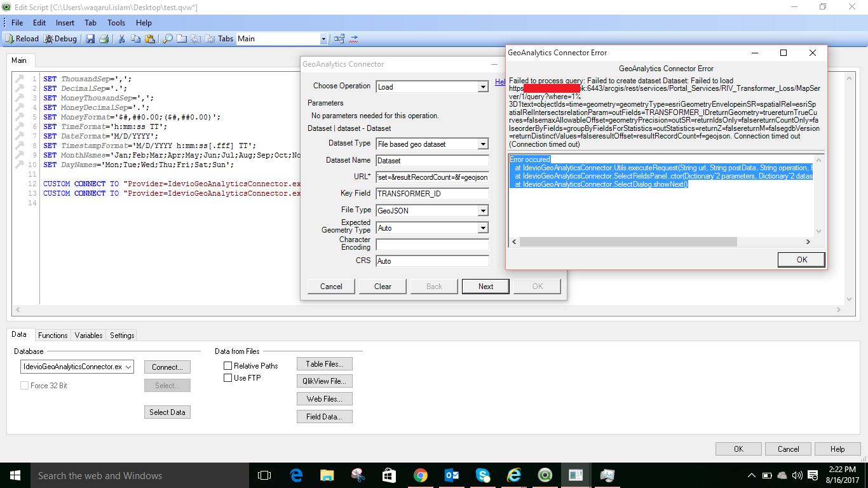Click the Paste clipboard icon
Image resolution: width=868 pixels, height=488 pixels.
[x=150, y=39]
